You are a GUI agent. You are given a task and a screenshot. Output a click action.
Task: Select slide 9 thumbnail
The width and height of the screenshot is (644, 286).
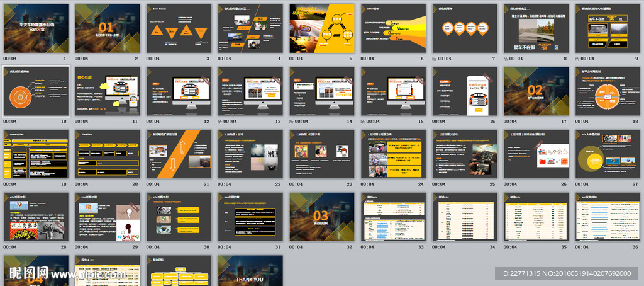pos(608,28)
